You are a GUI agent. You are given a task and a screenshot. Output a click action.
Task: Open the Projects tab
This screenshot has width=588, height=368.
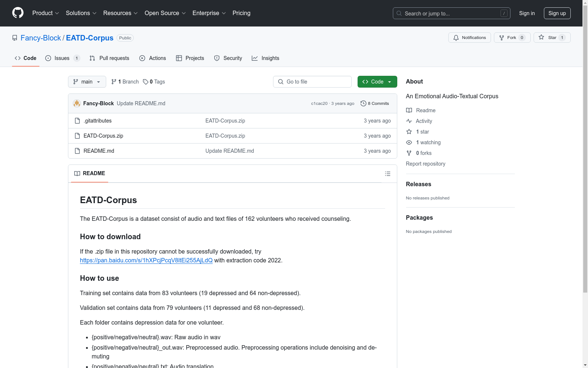[190, 58]
